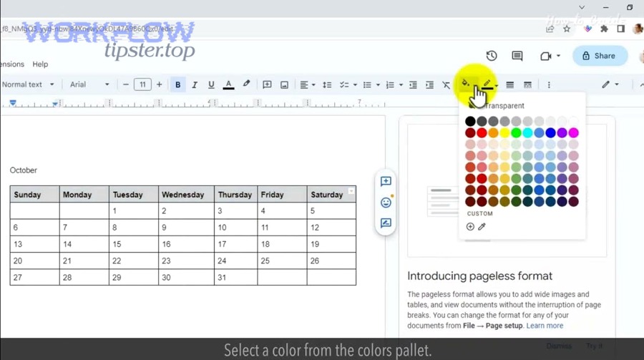The width and height of the screenshot is (644, 360).
Task: Click the font size input field
Action: coord(142,84)
